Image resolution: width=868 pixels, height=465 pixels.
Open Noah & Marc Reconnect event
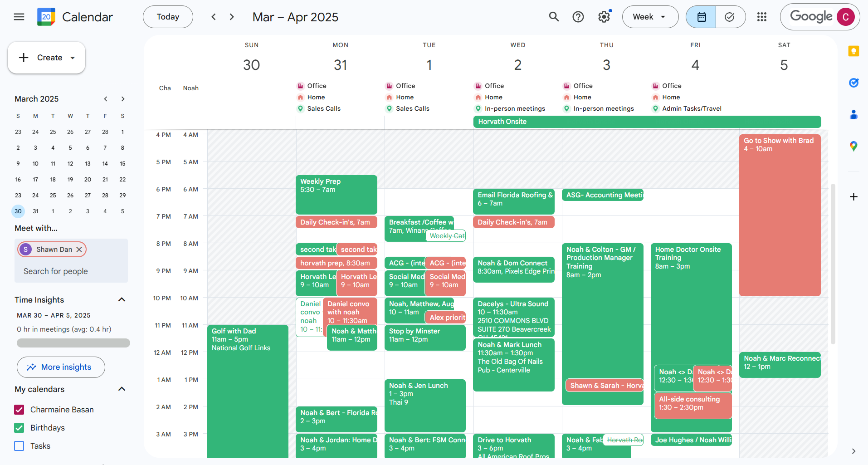[780, 365]
